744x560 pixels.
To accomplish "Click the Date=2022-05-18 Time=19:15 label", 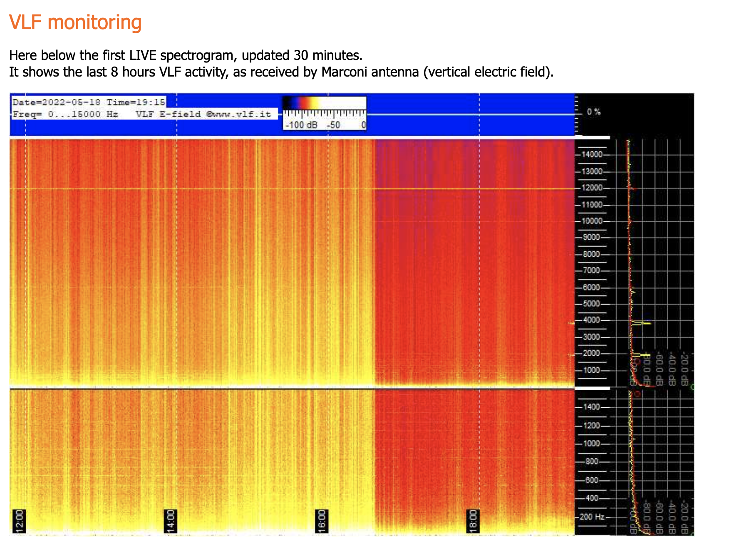I will [89, 102].
